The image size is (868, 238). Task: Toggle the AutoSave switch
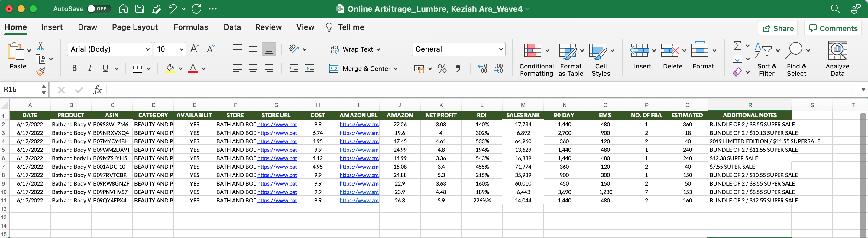(99, 9)
